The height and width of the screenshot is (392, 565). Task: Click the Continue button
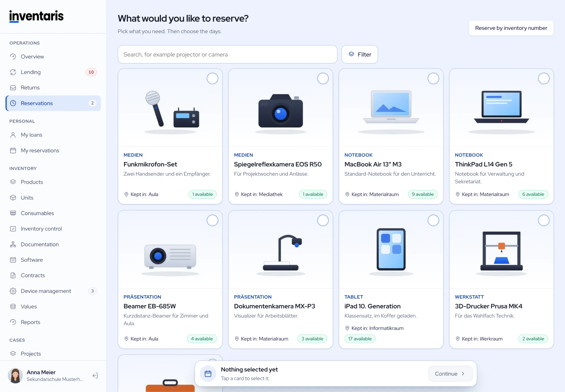[450, 373]
